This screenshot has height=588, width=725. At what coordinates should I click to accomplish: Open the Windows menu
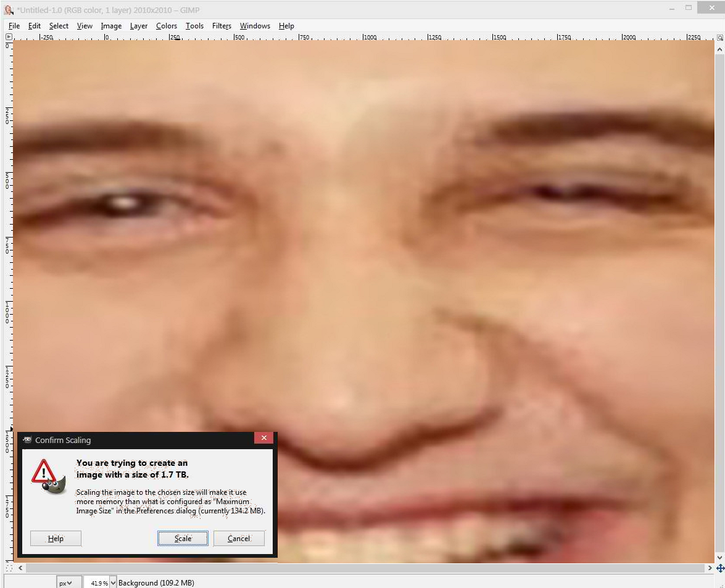point(255,26)
